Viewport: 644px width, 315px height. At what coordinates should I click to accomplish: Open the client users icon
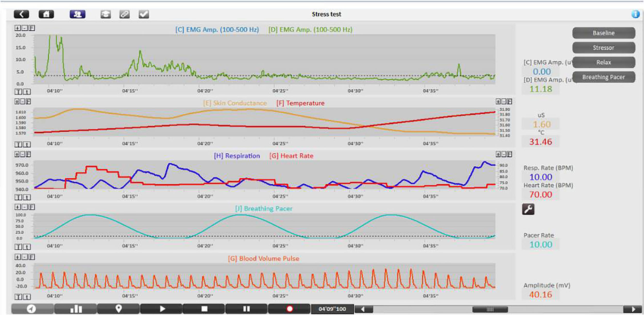point(77,14)
